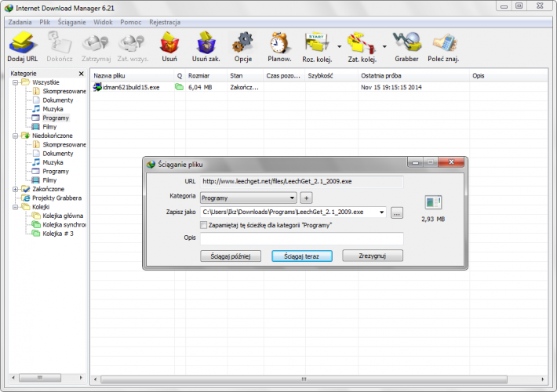Click the Zat. kolej. stop queue icon
The height and width of the screenshot is (392, 557).
pyautogui.click(x=362, y=43)
